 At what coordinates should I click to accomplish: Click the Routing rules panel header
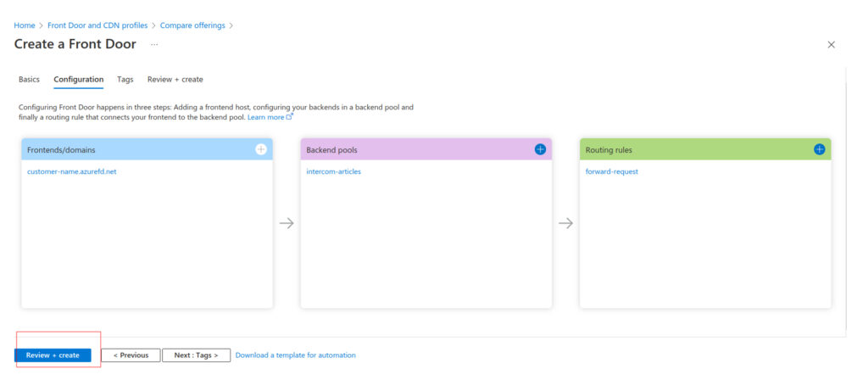point(705,149)
